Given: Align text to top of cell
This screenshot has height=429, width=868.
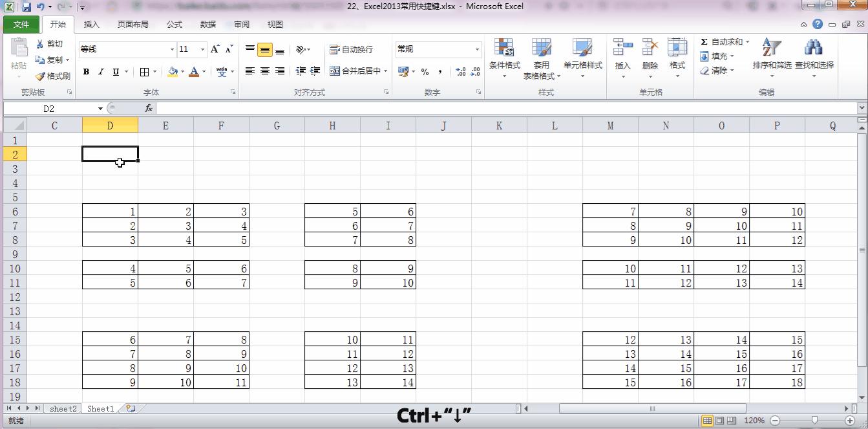Looking at the screenshot, I should 250,50.
